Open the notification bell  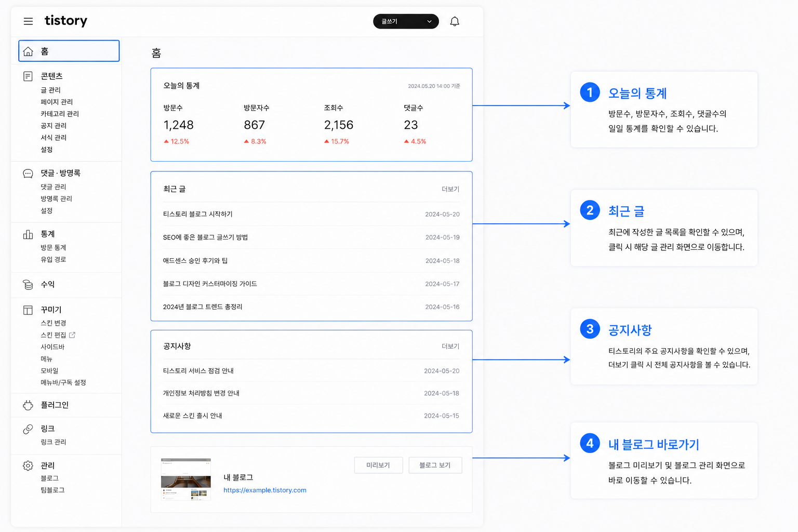pyautogui.click(x=455, y=21)
